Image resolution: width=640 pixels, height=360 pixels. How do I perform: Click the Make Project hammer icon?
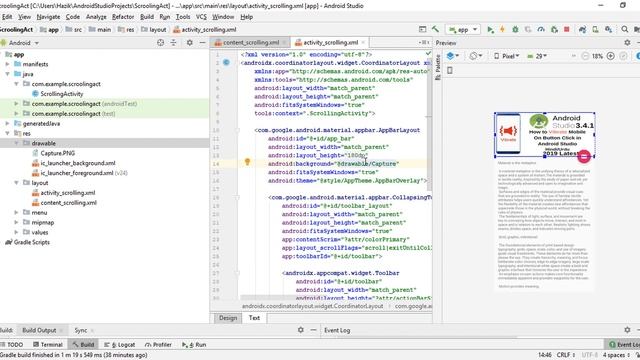pyautogui.click(x=436, y=29)
